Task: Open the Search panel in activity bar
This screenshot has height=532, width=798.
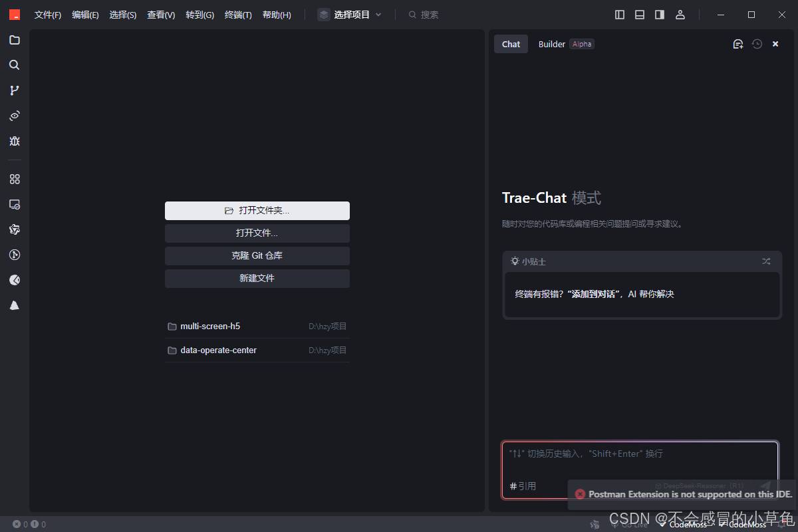Action: coord(14,65)
